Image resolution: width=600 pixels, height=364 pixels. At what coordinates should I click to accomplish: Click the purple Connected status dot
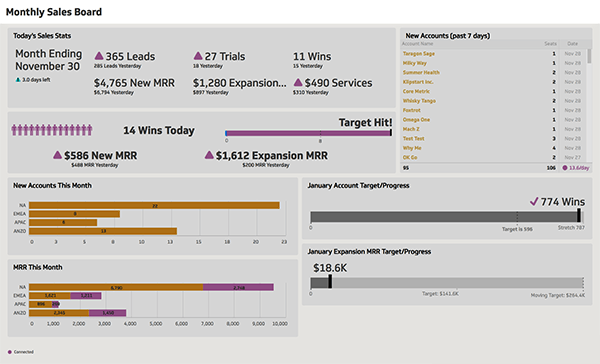coord(10,352)
